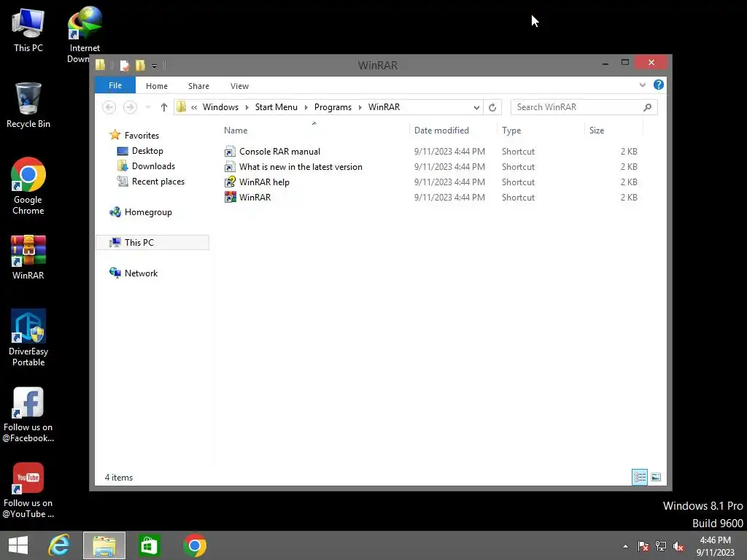Go up one folder level arrow

point(164,107)
